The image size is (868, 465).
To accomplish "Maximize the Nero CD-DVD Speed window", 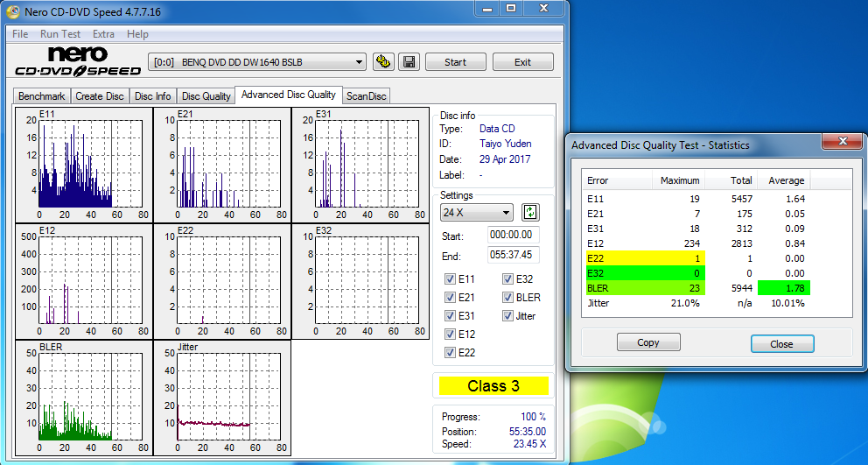I will coord(512,8).
